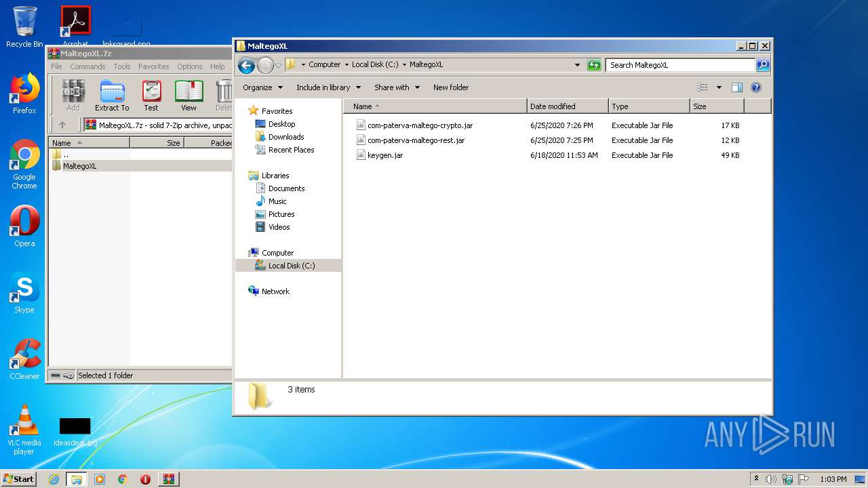Expand the view options dropdown arrow
Image resolution: width=868 pixels, height=488 pixels.
coord(719,87)
